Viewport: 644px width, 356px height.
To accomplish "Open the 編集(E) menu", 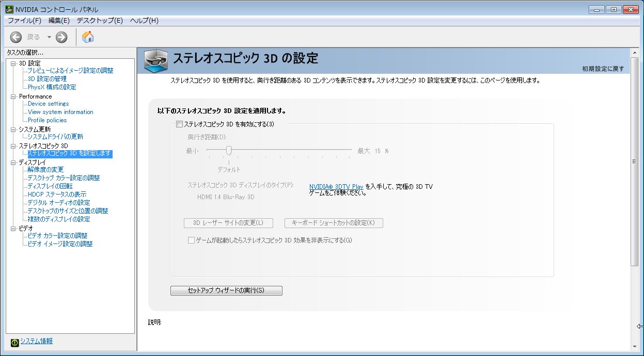I will click(59, 21).
